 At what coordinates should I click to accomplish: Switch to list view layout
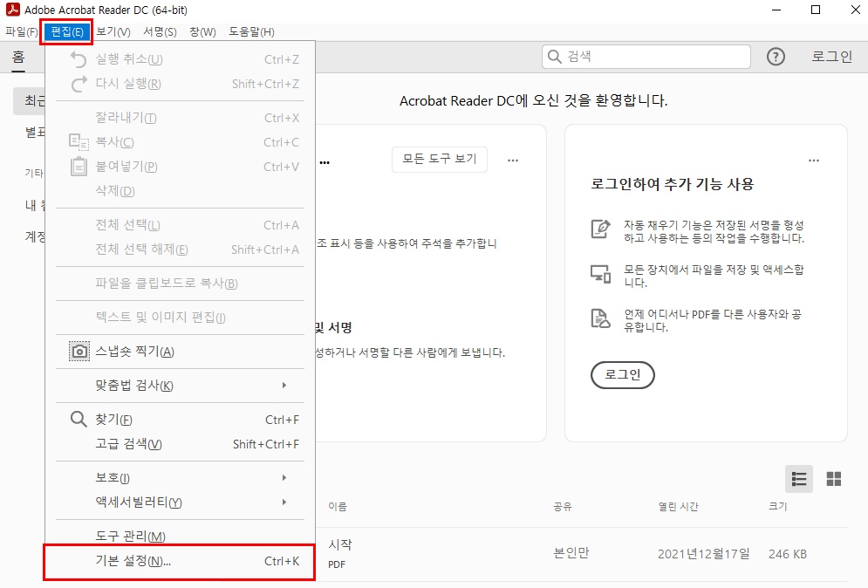(799, 479)
